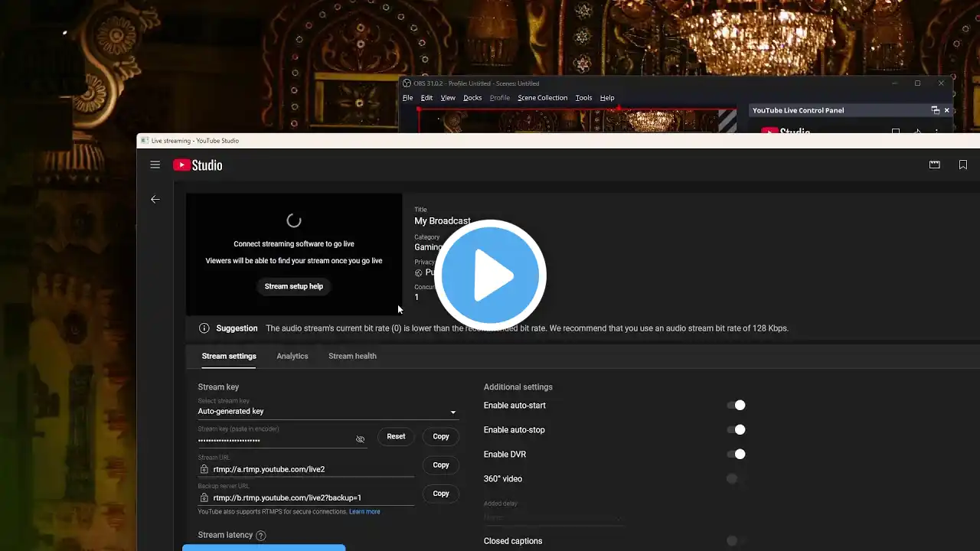Switch to the Stream settings tab
The image size is (980, 551).
click(229, 356)
